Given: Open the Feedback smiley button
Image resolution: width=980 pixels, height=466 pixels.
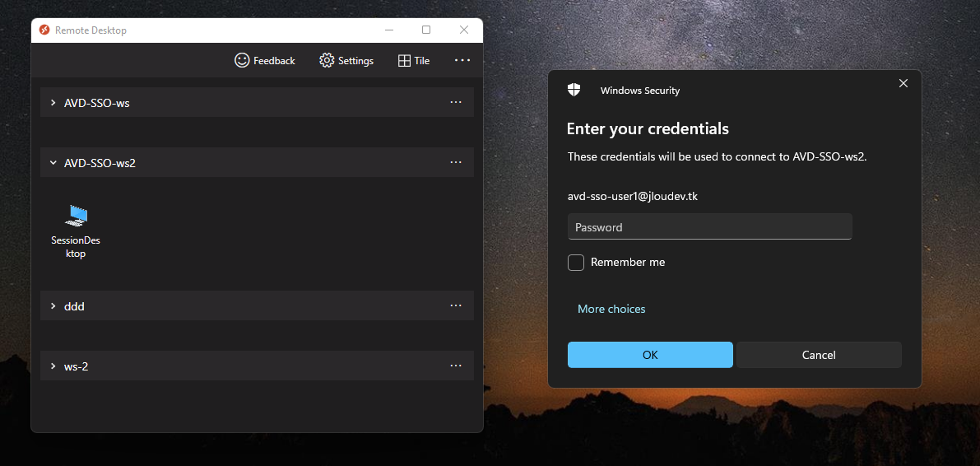Looking at the screenshot, I should [x=264, y=61].
